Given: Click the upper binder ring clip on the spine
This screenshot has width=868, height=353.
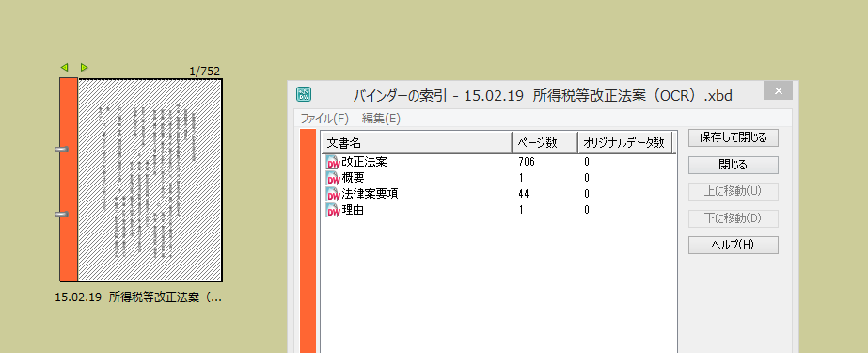Looking at the screenshot, I should pos(61,149).
